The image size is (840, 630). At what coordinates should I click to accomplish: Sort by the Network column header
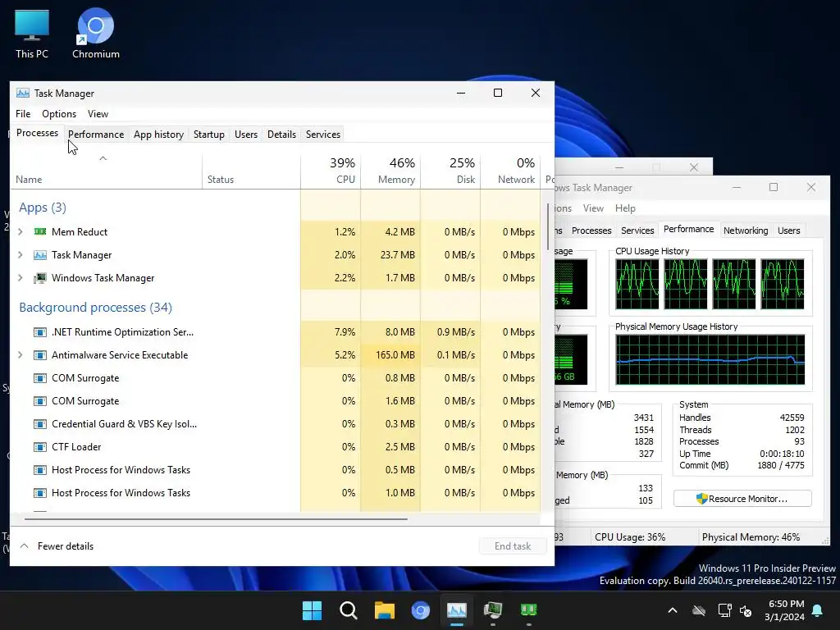[510, 171]
